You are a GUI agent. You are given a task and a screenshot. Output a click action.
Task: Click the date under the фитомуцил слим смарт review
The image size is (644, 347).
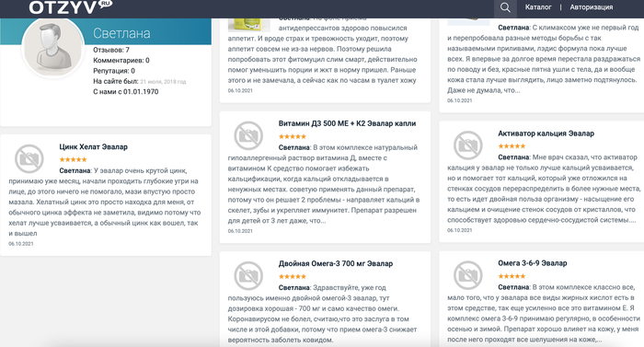[x=240, y=90]
